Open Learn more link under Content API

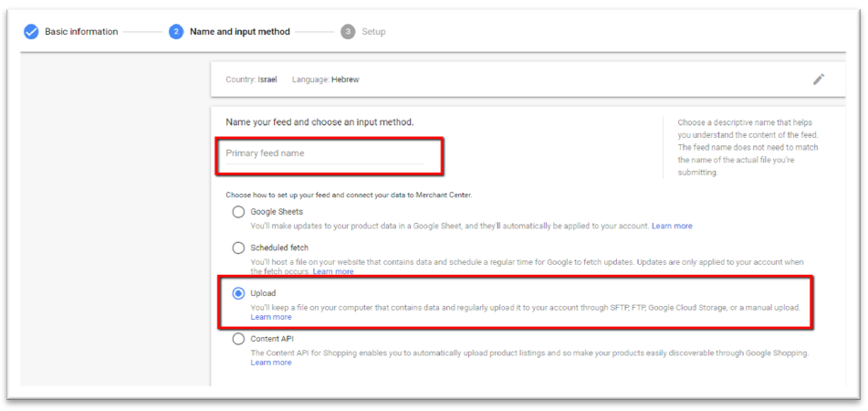[x=271, y=363]
